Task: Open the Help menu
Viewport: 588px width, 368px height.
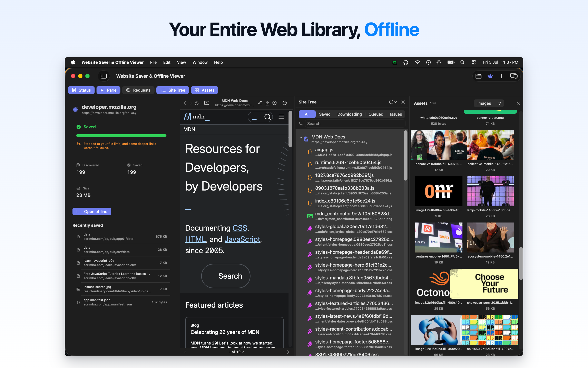Action: (x=218, y=62)
